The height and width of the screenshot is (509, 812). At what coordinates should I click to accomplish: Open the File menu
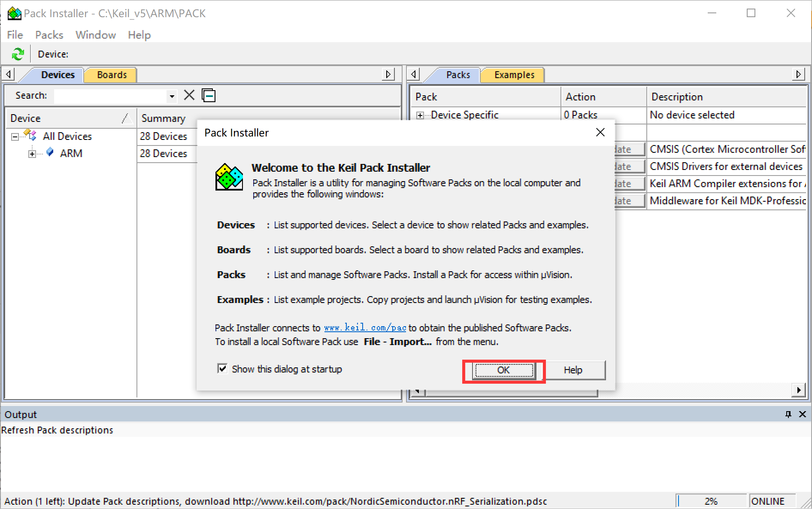tap(15, 35)
